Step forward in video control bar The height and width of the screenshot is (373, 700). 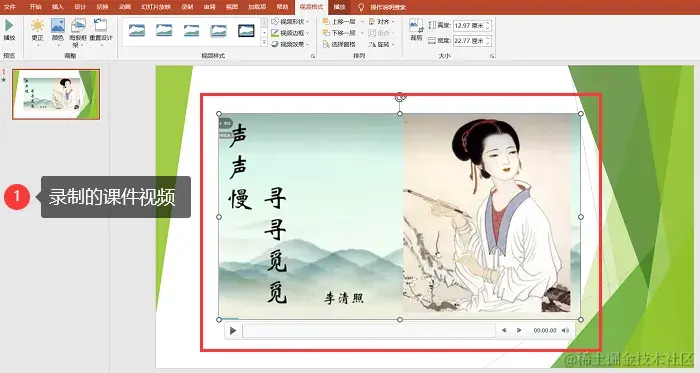point(519,331)
